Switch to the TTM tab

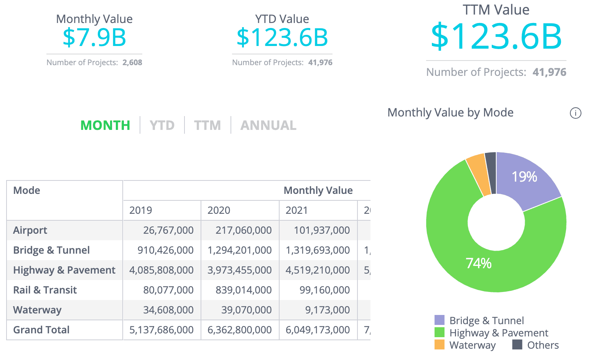207,125
